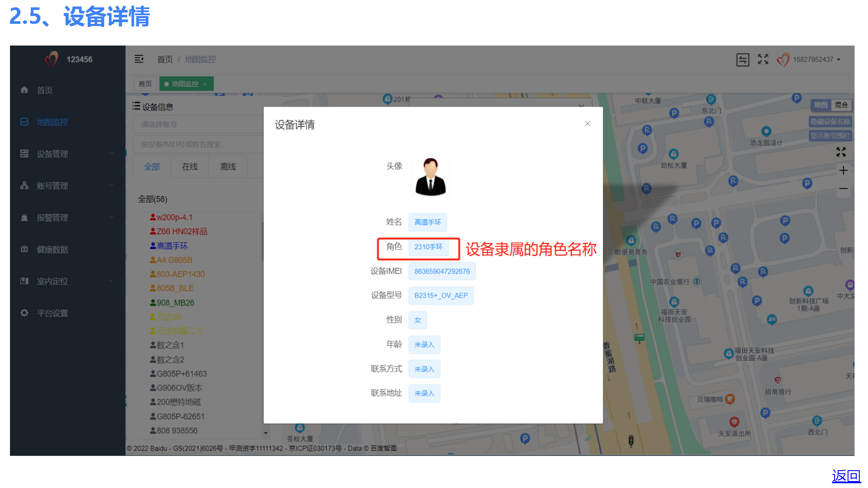Screen dimensions: 868x488
Task: Select device 万达05 in list
Action: pos(165,317)
